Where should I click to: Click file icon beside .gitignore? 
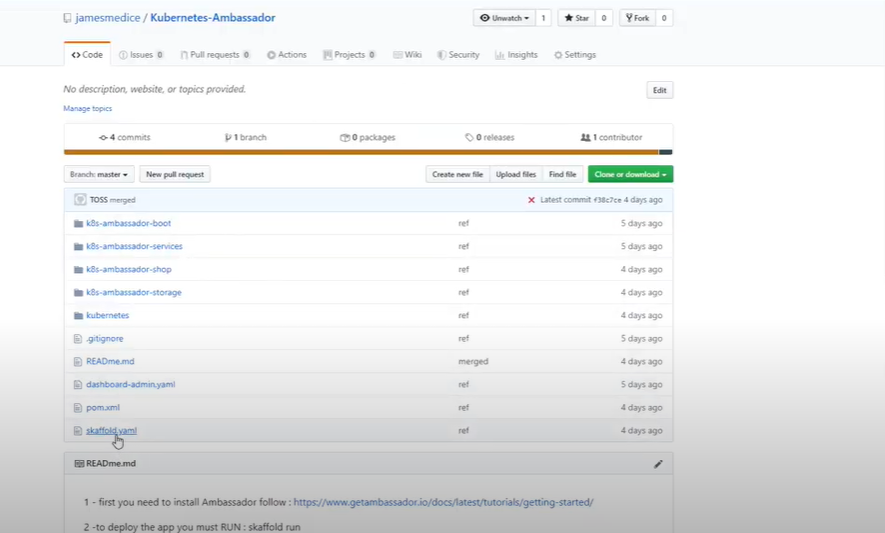(x=78, y=339)
